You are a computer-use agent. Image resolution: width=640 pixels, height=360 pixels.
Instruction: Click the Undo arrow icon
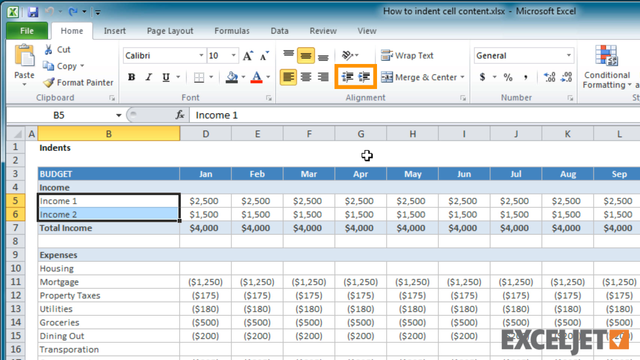point(50,12)
